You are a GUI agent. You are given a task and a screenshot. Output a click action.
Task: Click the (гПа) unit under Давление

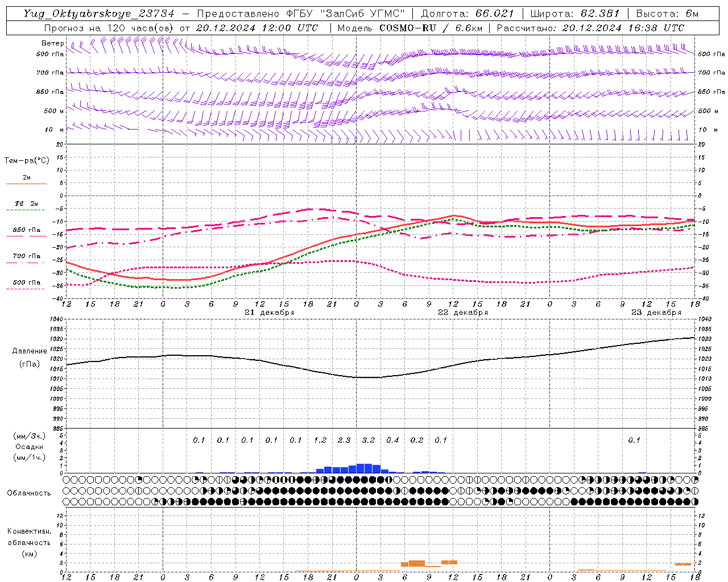pos(30,364)
